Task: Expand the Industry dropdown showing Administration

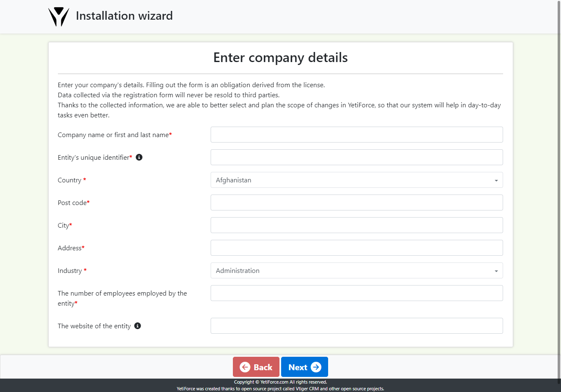Action: [x=356, y=270]
